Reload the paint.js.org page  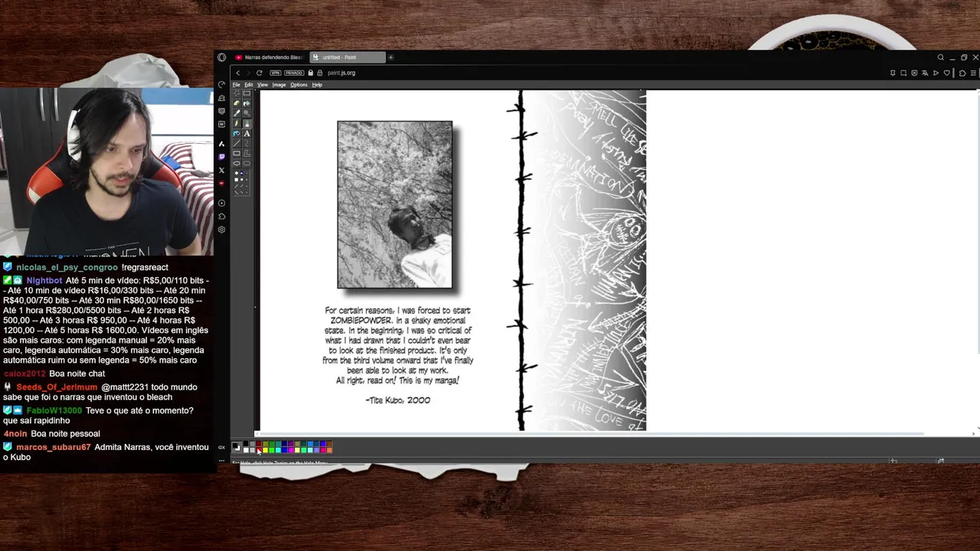coord(260,73)
